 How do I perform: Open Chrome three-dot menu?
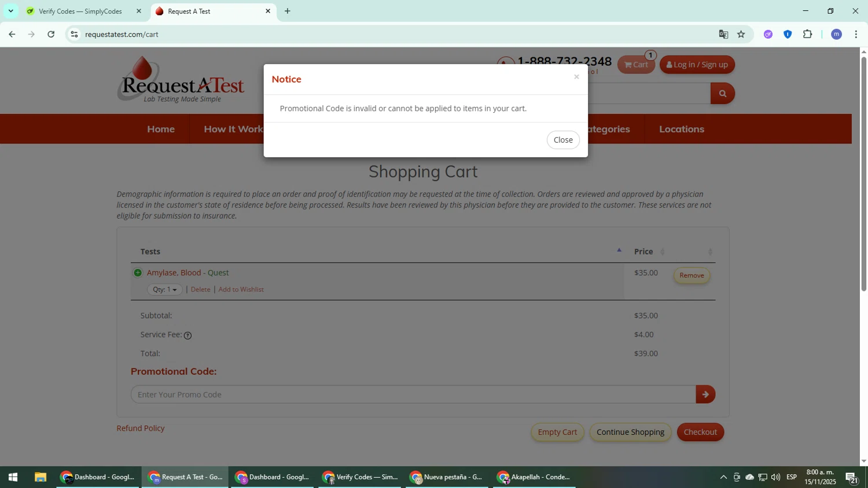coord(856,34)
